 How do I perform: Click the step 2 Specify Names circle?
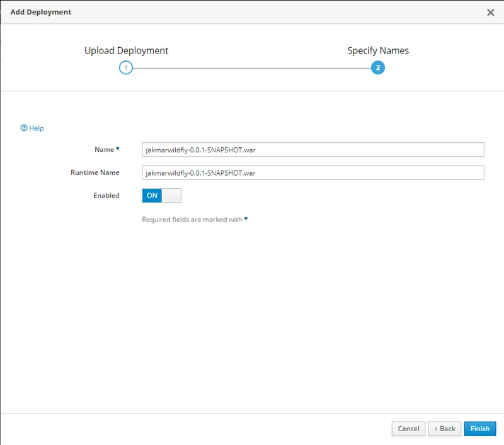pyautogui.click(x=377, y=68)
